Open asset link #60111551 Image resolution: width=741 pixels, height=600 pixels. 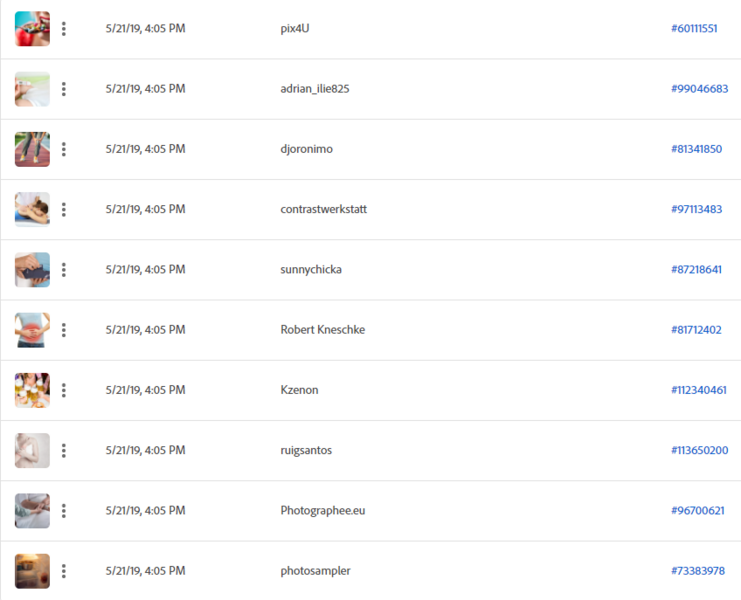(694, 28)
